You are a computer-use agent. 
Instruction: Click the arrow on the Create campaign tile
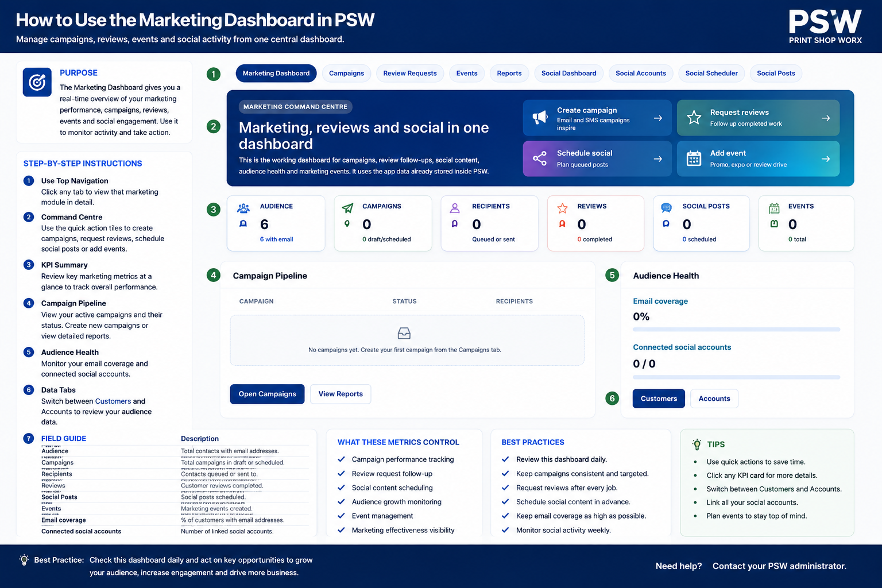pyautogui.click(x=658, y=118)
